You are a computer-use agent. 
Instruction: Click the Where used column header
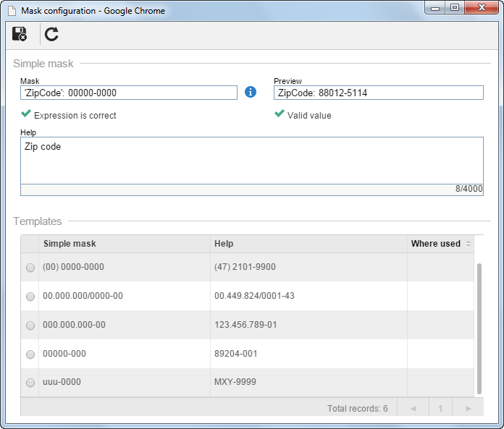click(x=440, y=244)
